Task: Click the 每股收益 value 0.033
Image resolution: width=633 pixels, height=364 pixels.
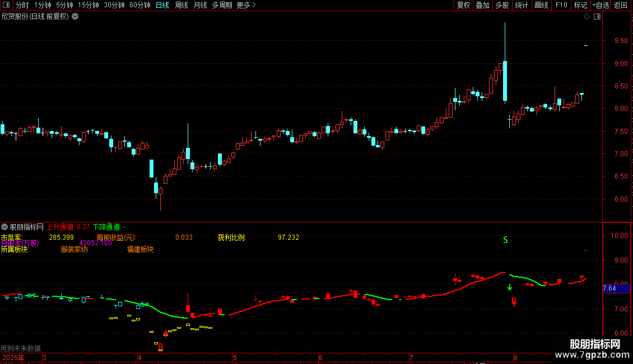Action: [184, 237]
